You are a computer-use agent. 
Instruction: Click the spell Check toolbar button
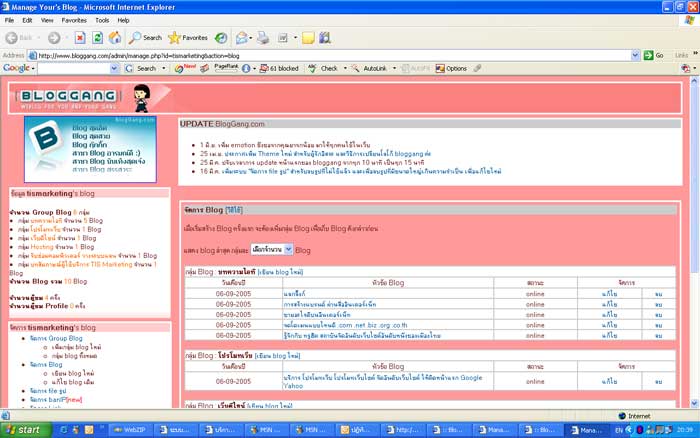[323, 68]
